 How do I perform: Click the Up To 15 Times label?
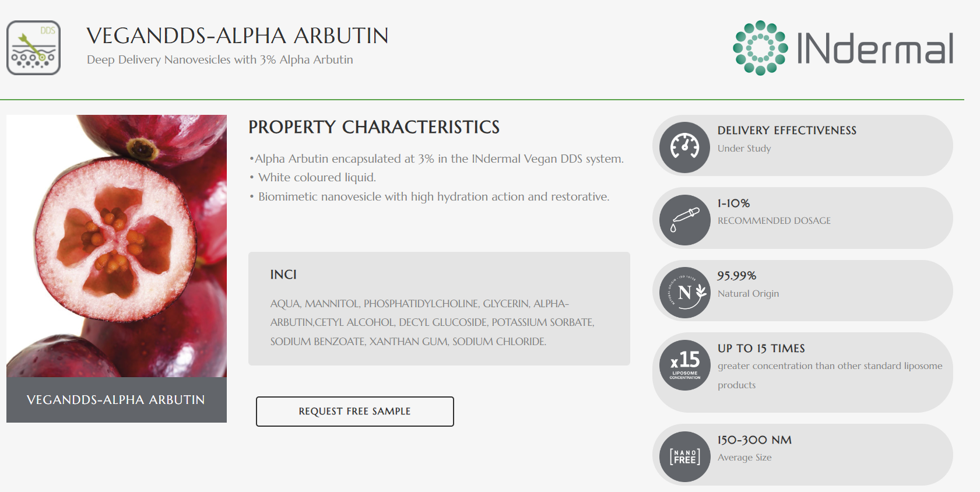[x=761, y=349]
